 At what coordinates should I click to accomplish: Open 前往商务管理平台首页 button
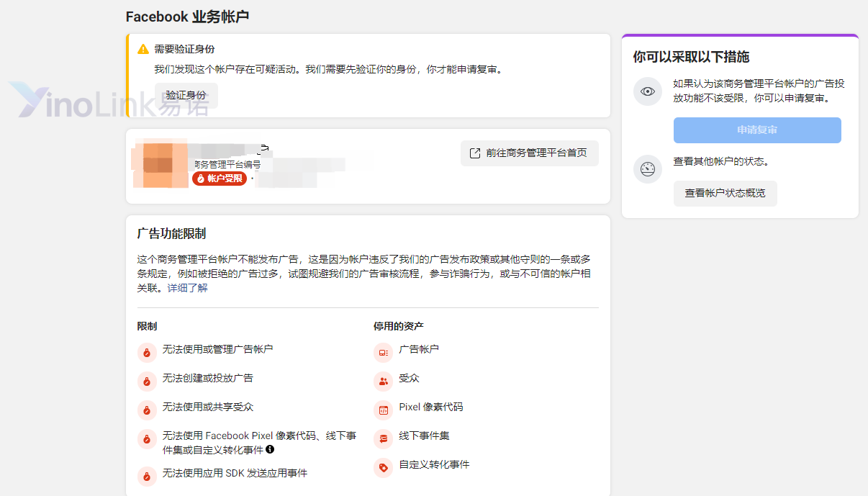click(529, 153)
